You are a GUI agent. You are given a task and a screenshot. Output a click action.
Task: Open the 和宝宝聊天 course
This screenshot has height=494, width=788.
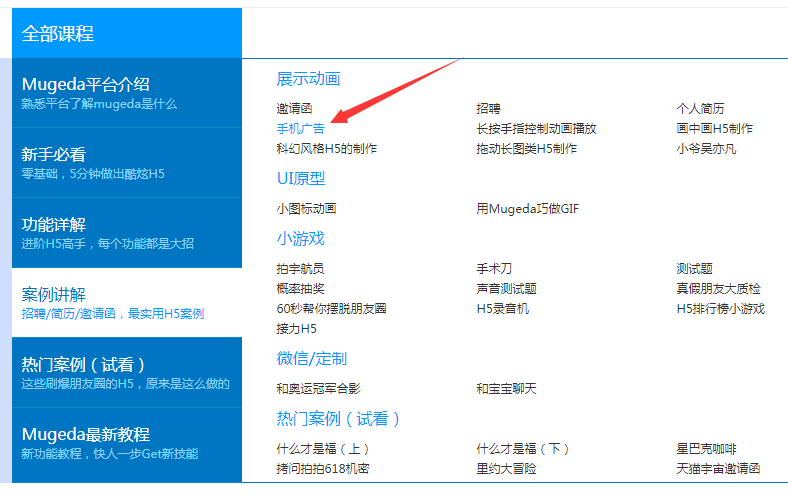click(x=507, y=388)
